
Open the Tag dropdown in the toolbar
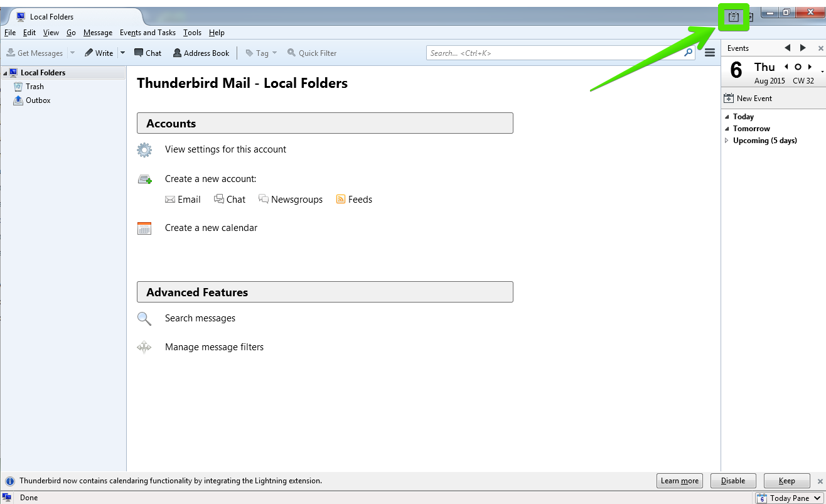261,53
